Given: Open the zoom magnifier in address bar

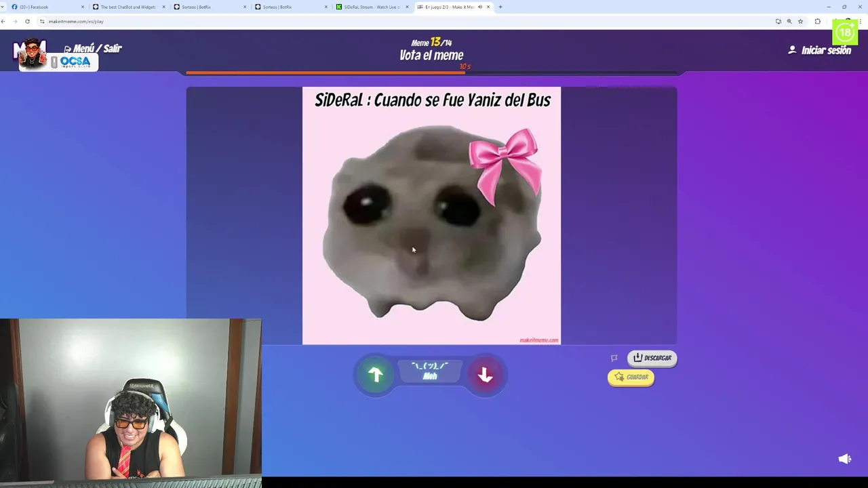Looking at the screenshot, I should pos(789,21).
